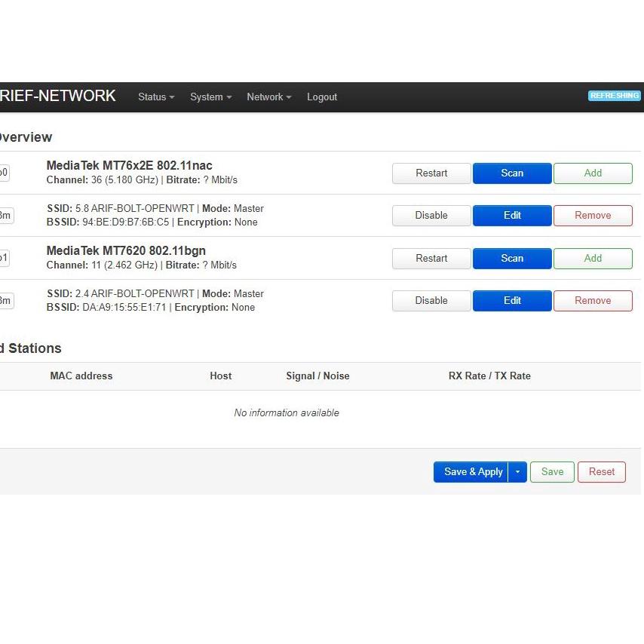Screen dimensions: 644x644
Task: Select Logout from the navigation bar
Action: coord(322,97)
